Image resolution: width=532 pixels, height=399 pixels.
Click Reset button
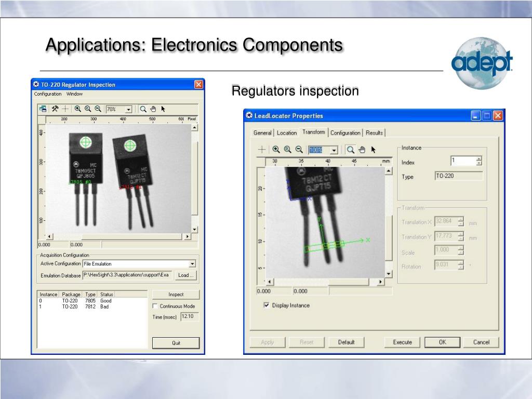pyautogui.click(x=307, y=342)
